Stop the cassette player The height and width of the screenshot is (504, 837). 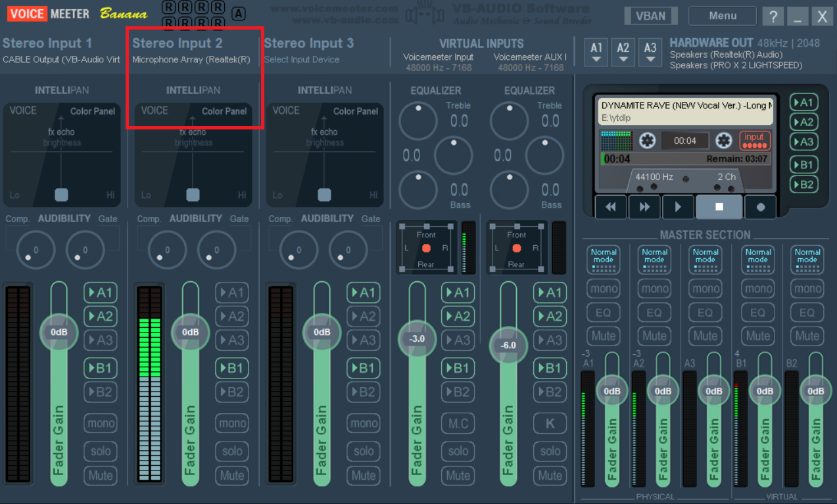(x=719, y=206)
